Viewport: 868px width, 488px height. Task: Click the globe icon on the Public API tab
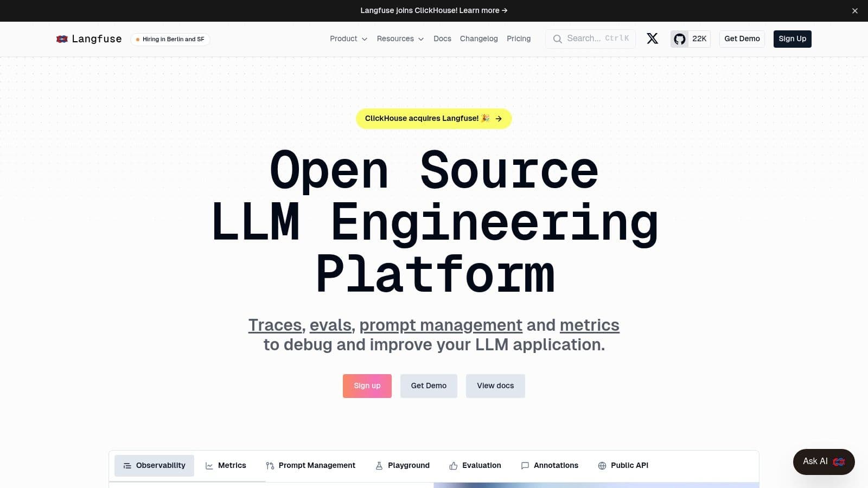click(601, 465)
